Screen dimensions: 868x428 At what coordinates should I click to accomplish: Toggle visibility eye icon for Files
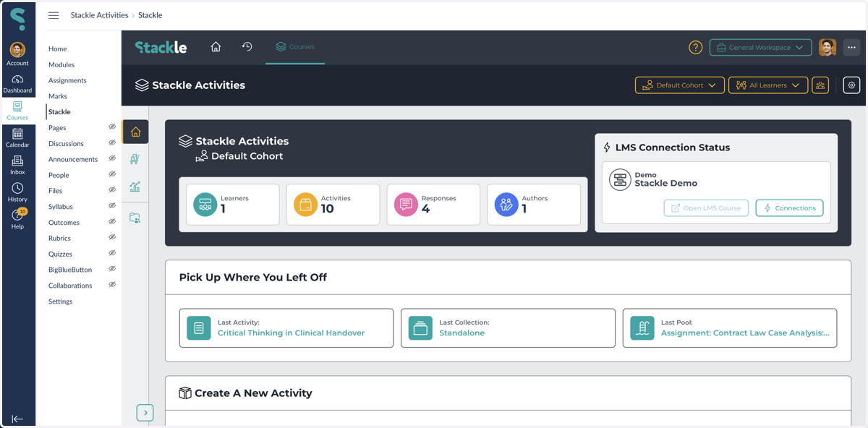112,190
